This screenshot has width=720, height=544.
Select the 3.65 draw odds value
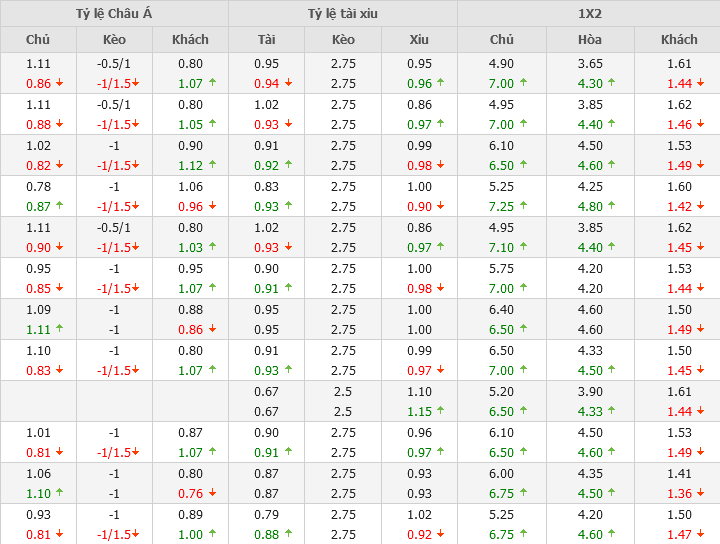590,62
